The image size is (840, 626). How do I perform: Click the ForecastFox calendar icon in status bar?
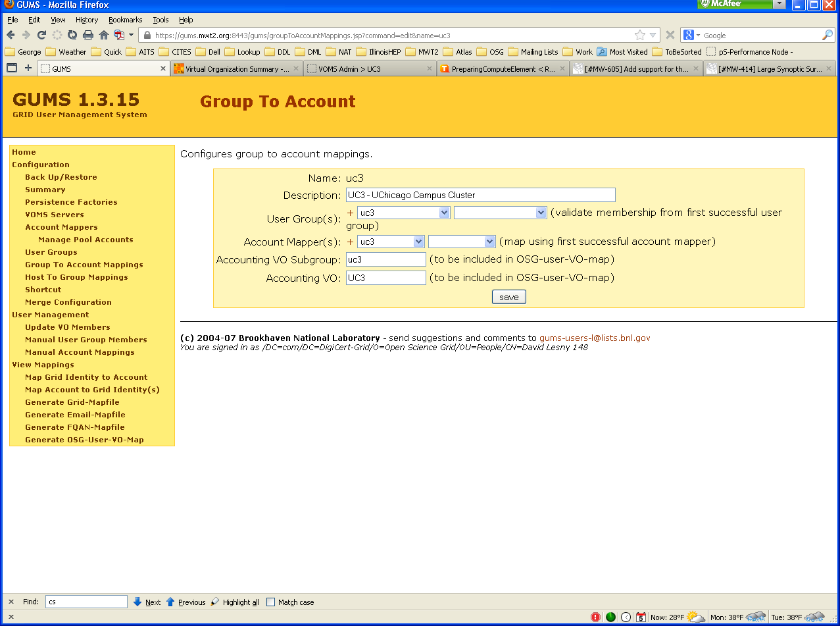coord(641,617)
